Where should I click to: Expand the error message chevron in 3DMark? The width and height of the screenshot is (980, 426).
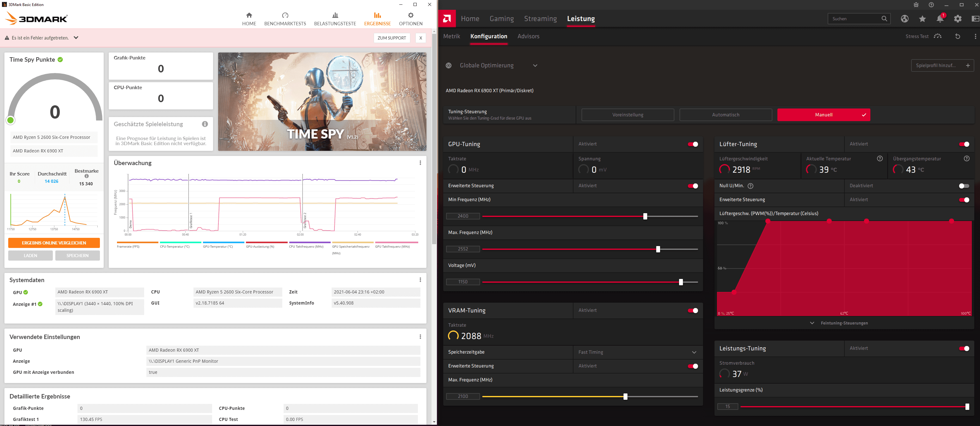click(x=76, y=38)
